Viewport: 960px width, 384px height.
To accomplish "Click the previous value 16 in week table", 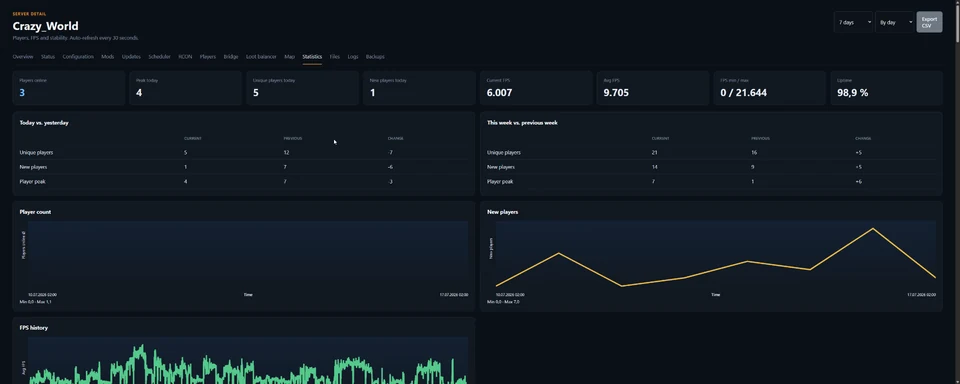I will [x=754, y=152].
